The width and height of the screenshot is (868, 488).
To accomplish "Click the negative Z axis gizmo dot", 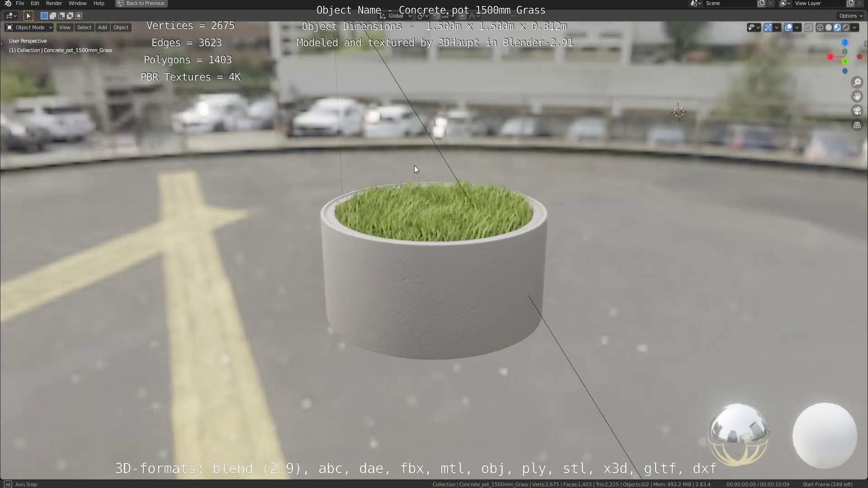I will pos(844,71).
